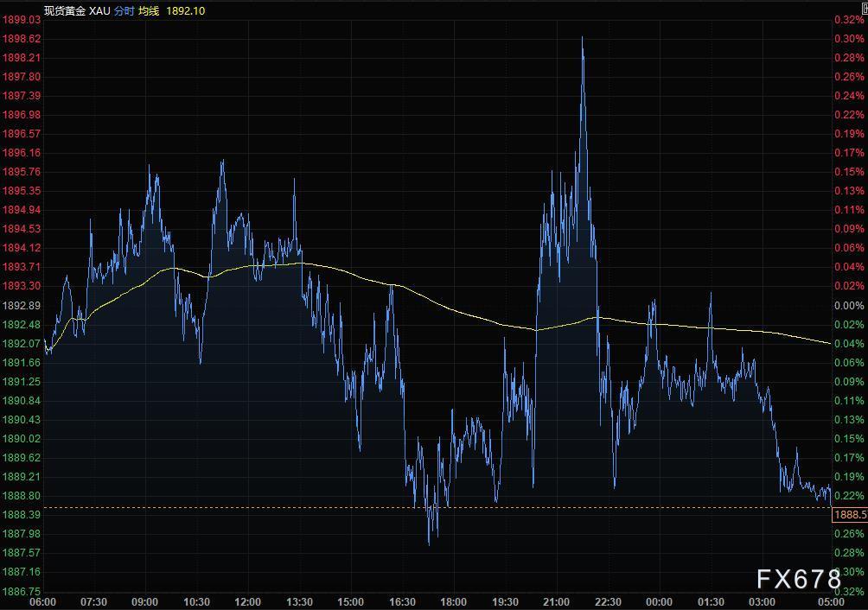
Task: Click the 1887.16 price axis label
Action: click(22, 572)
